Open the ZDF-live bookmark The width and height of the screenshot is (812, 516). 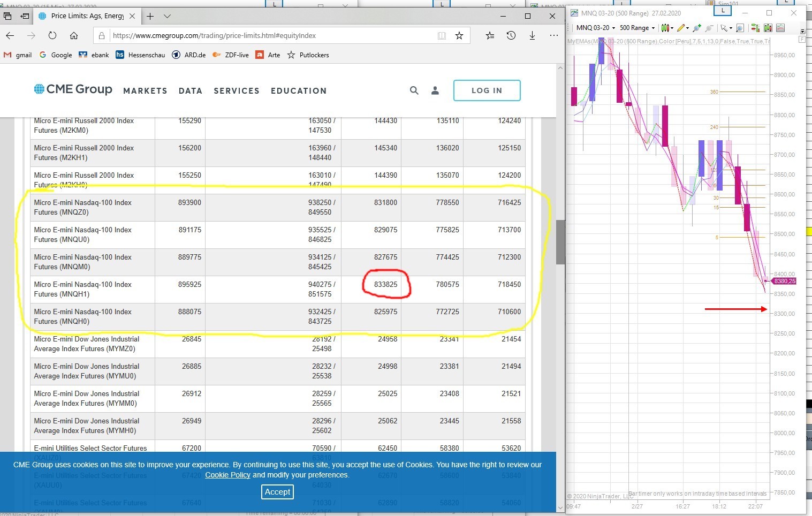(x=231, y=55)
